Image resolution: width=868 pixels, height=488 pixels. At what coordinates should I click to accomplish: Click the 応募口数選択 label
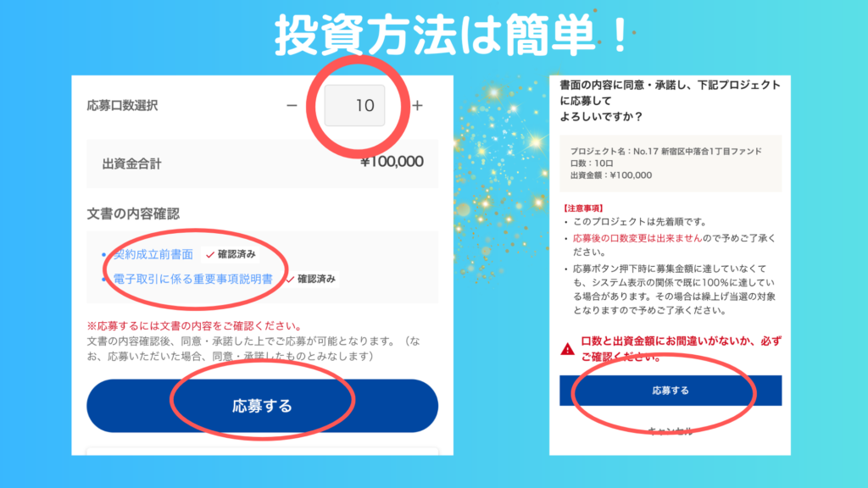(x=122, y=106)
